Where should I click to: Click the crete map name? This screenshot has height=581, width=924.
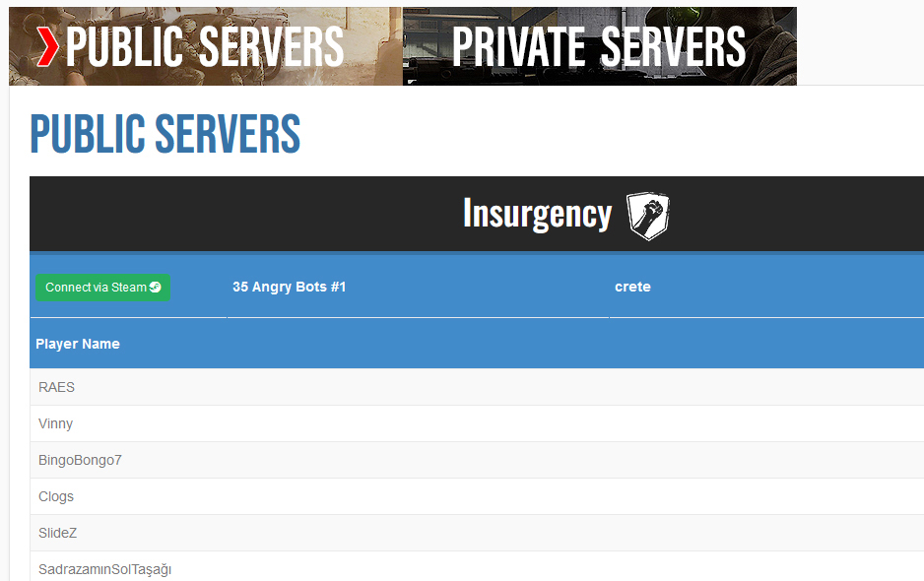point(632,288)
